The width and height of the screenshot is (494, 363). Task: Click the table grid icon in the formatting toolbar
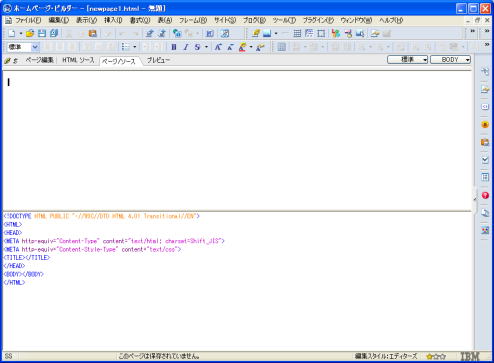(282, 47)
